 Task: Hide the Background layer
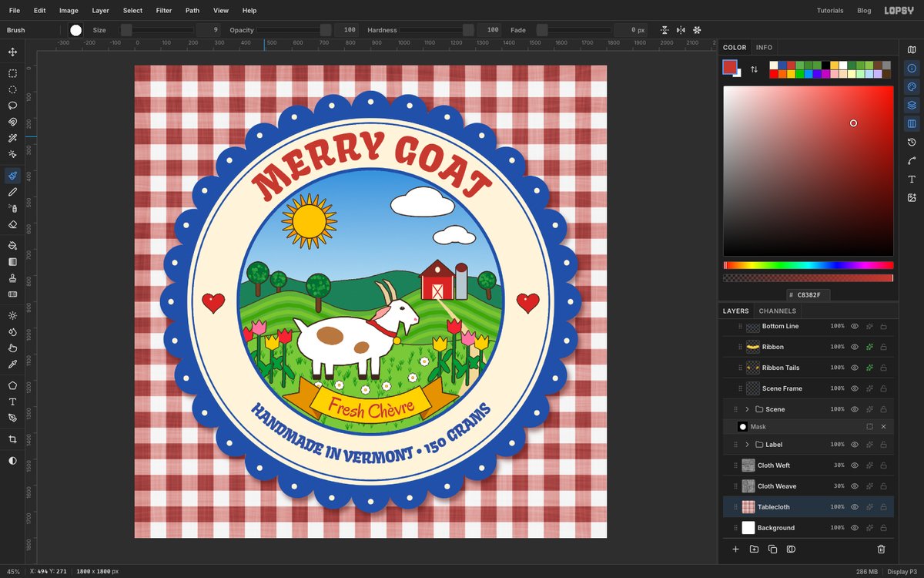[854, 528]
